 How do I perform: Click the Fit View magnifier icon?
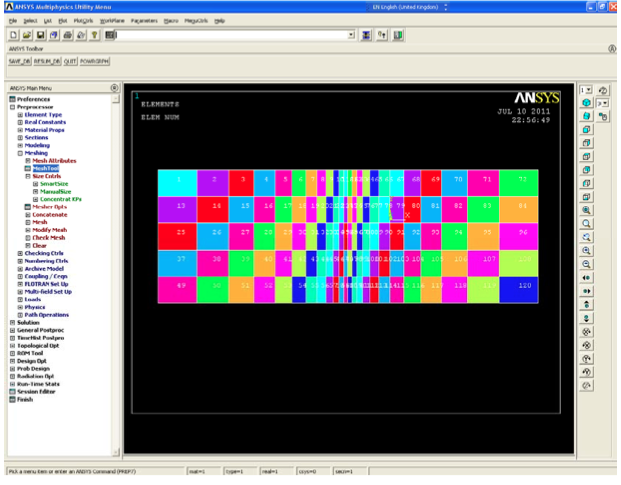pos(587,210)
